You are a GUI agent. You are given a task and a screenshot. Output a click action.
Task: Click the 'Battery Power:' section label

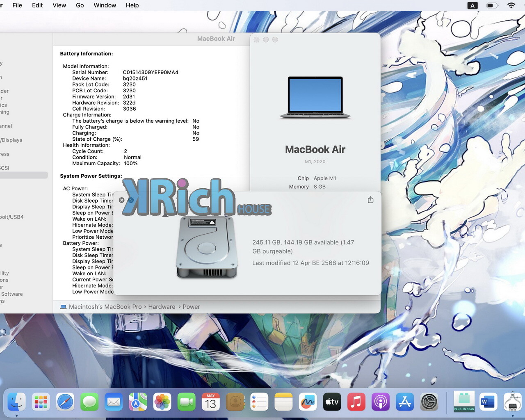click(81, 243)
